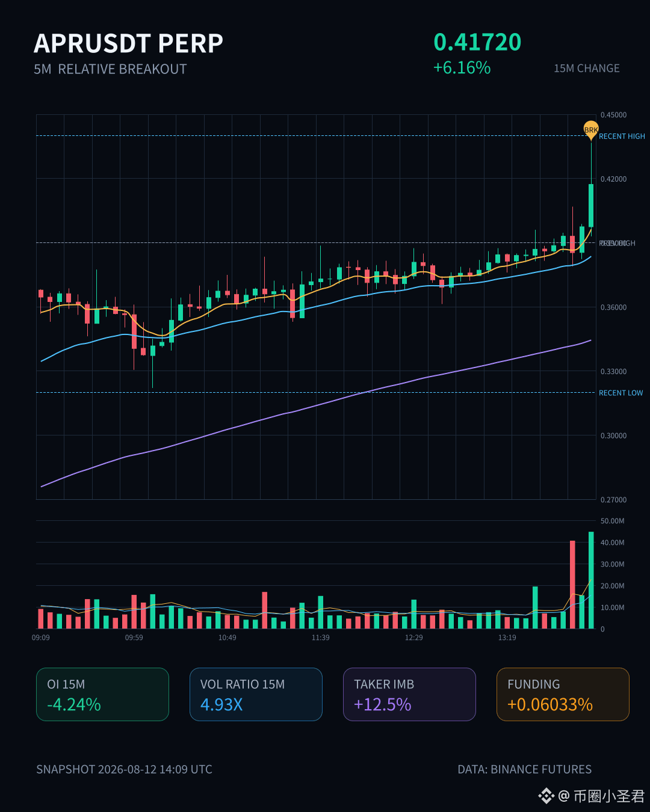Click the RECENT HIGH line label
Viewport: 650px width, 812px height.
[622, 137]
